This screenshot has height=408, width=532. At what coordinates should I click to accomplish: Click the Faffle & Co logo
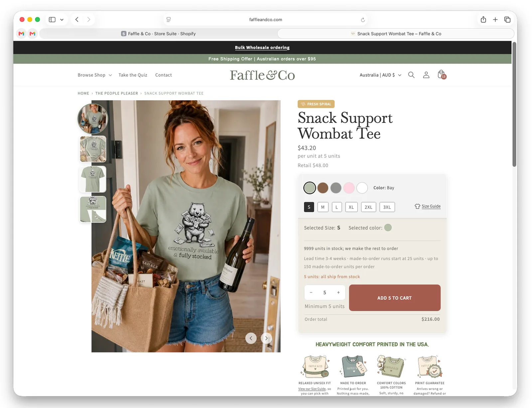pyautogui.click(x=262, y=75)
